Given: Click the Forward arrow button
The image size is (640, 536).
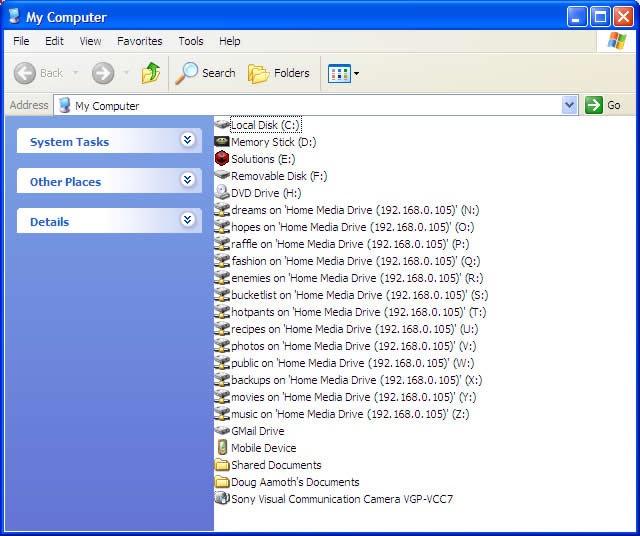Looking at the screenshot, I should (102, 73).
